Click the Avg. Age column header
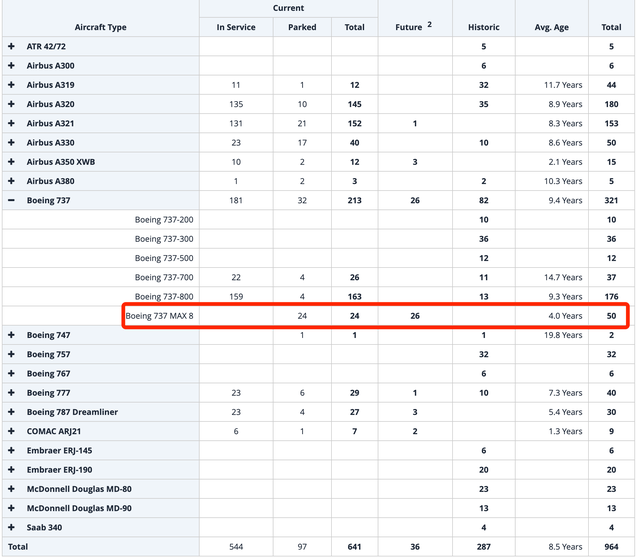The height and width of the screenshot is (558, 640). 551,27
